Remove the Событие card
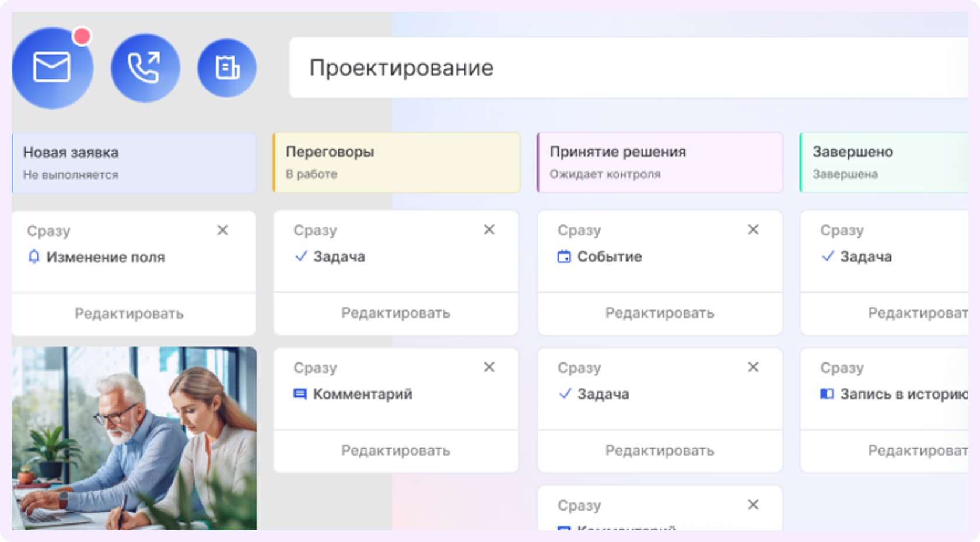The image size is (980, 542). pyautogui.click(x=753, y=230)
